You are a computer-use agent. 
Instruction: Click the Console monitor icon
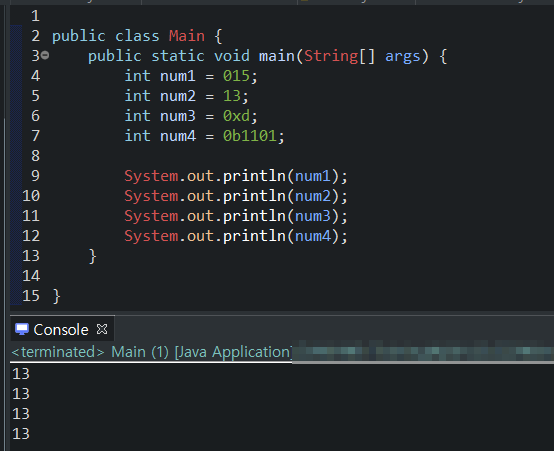coord(22,329)
